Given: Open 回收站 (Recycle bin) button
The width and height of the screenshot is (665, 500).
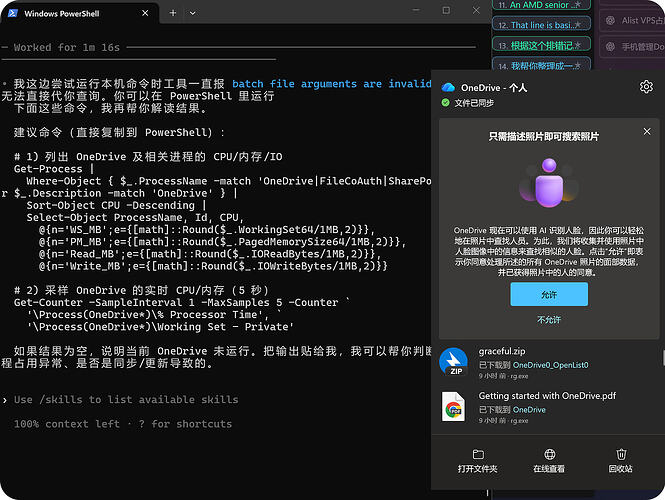Looking at the screenshot, I should coord(620,461).
